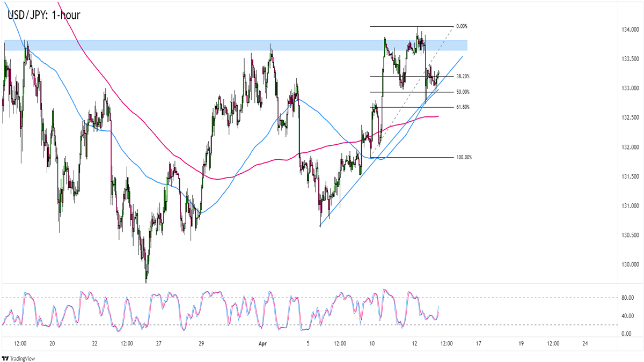Click the 131.500 price axis label

630,177
